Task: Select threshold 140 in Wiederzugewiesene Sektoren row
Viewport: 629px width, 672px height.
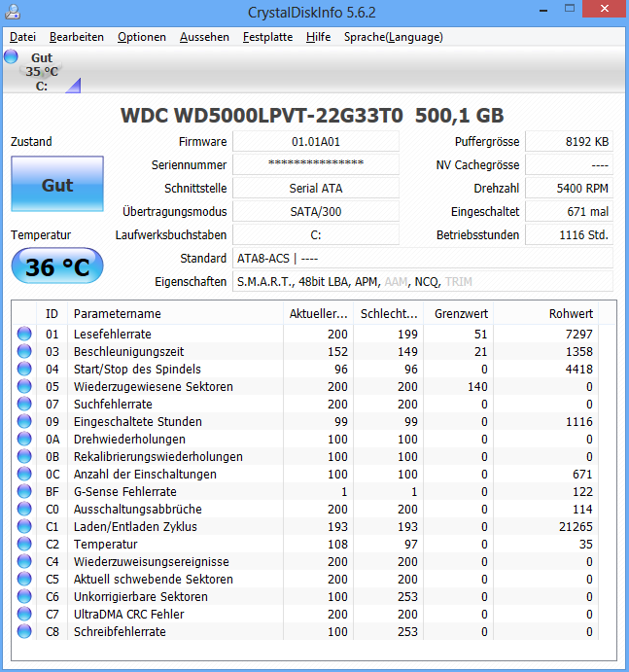Action: (477, 387)
